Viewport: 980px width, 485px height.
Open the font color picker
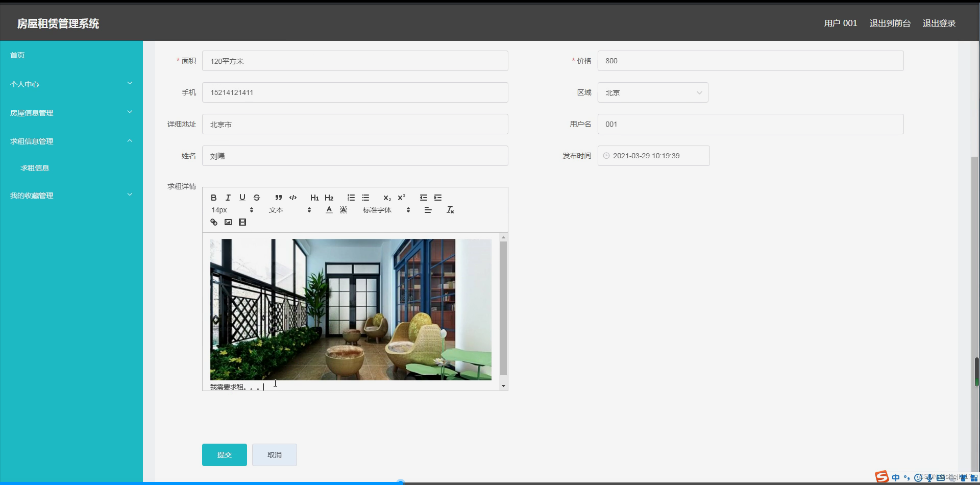pyautogui.click(x=329, y=209)
